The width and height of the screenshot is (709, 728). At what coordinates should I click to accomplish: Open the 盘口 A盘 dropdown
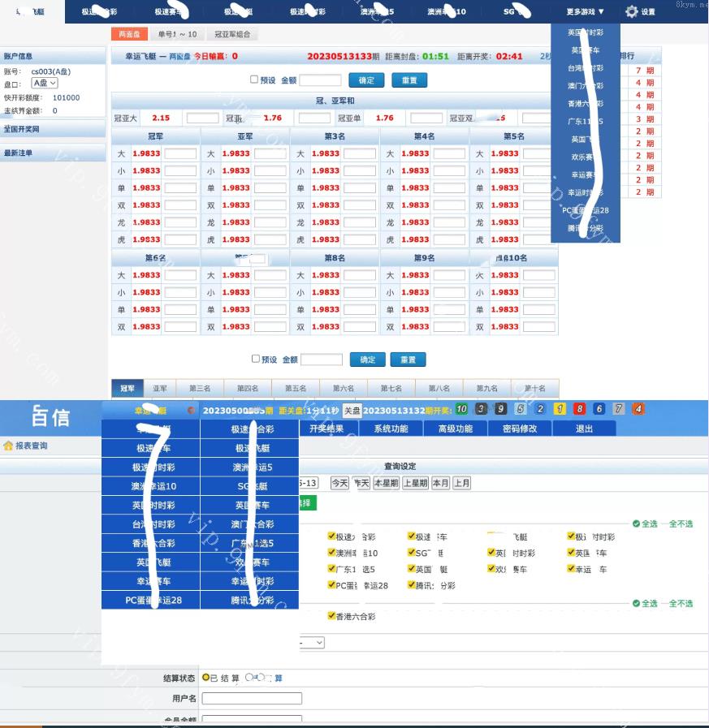(44, 84)
